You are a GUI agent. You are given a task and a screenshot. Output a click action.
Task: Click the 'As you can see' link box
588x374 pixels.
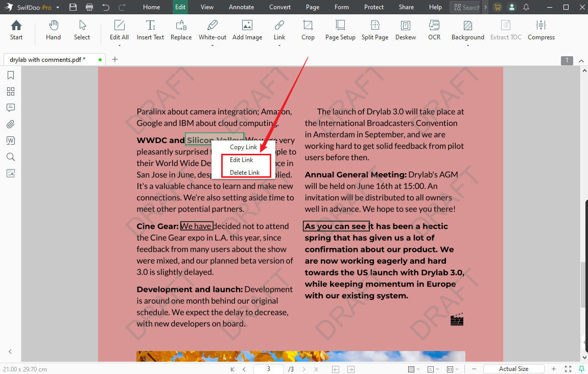tap(336, 226)
